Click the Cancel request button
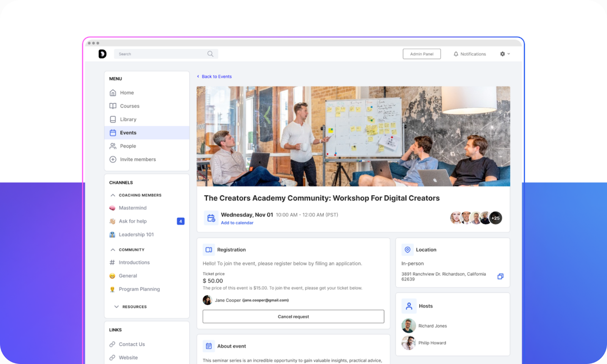The height and width of the screenshot is (364, 607). tap(293, 317)
